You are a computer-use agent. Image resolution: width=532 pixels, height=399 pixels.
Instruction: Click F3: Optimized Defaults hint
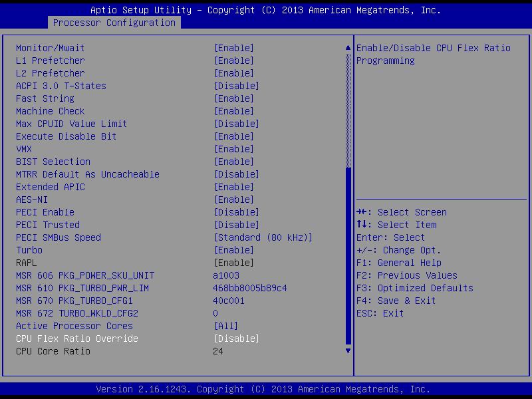pyautogui.click(x=415, y=288)
